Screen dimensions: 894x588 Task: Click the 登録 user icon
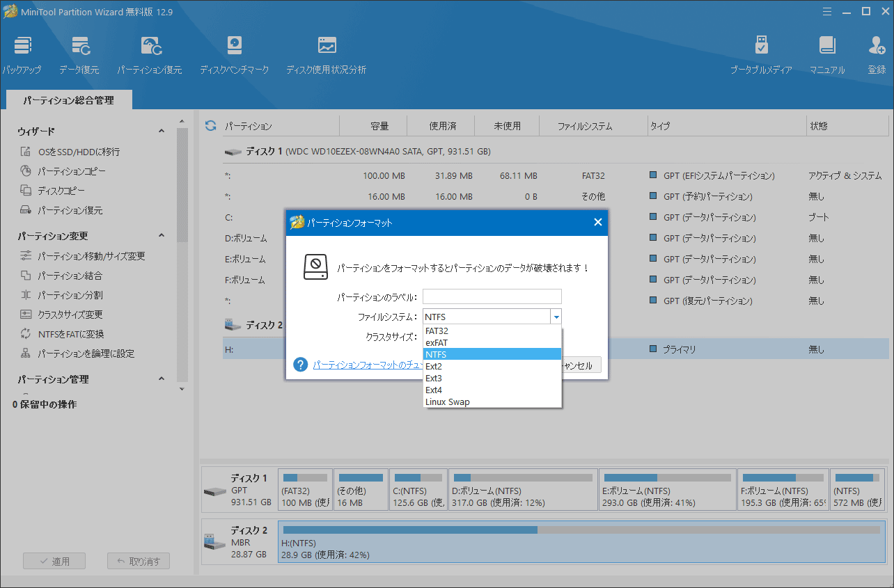(877, 55)
